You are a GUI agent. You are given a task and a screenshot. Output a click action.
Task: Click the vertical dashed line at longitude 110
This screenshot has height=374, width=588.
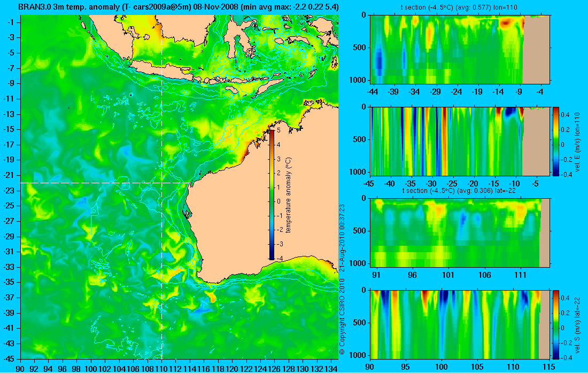coord(161,186)
